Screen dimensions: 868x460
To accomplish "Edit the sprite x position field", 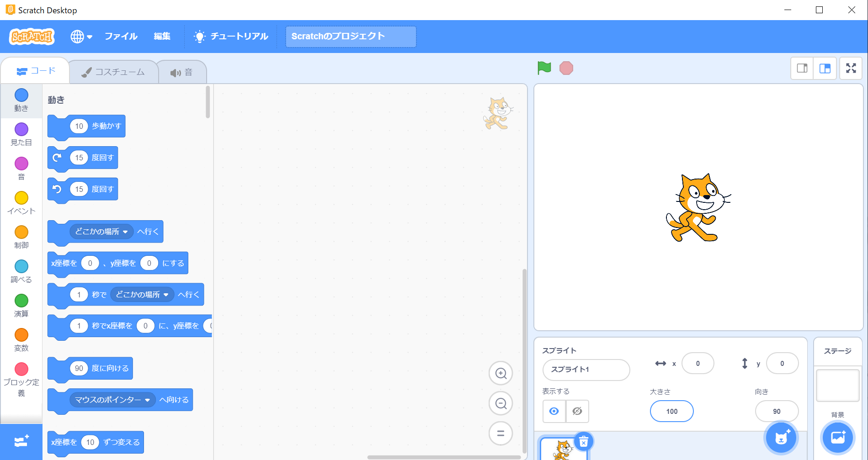I will pyautogui.click(x=698, y=364).
